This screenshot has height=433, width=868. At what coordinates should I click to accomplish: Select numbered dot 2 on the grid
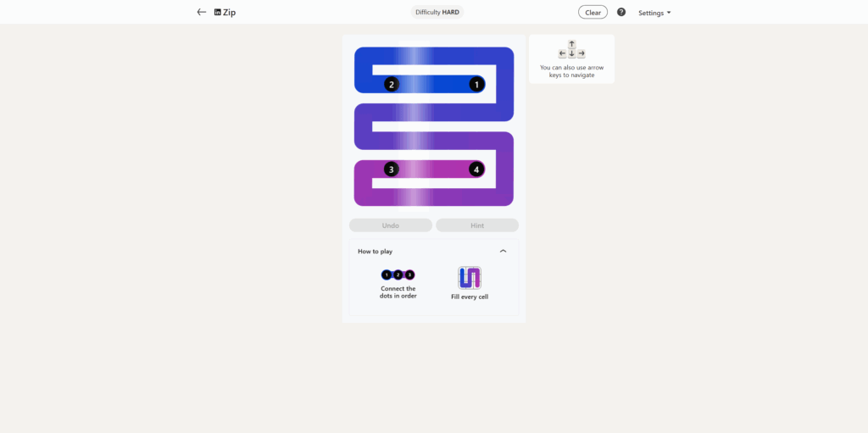pos(392,85)
